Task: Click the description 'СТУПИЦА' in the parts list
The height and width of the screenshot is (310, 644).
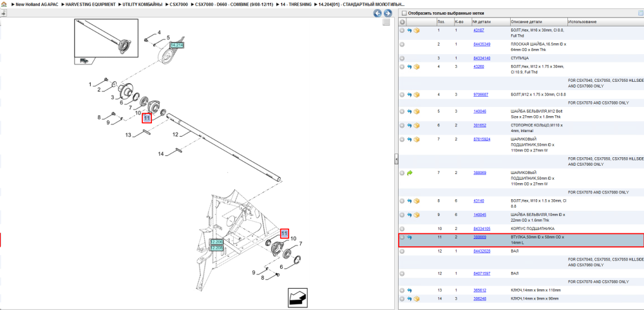Action: [520, 59]
